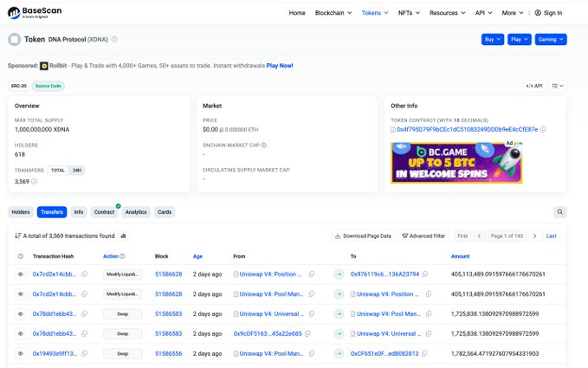Viewport: 588px width, 368px height.
Task: Open the Gaming dropdown
Action: [x=551, y=39]
